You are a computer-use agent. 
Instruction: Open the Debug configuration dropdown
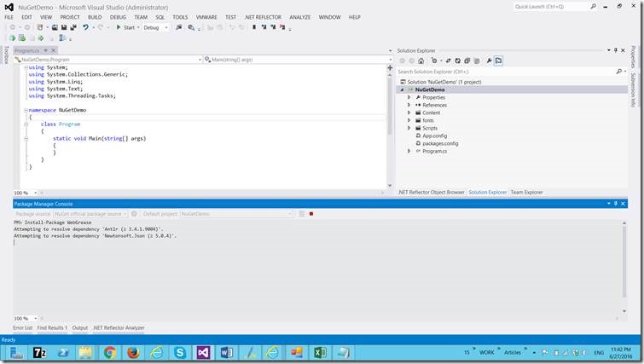pos(166,27)
